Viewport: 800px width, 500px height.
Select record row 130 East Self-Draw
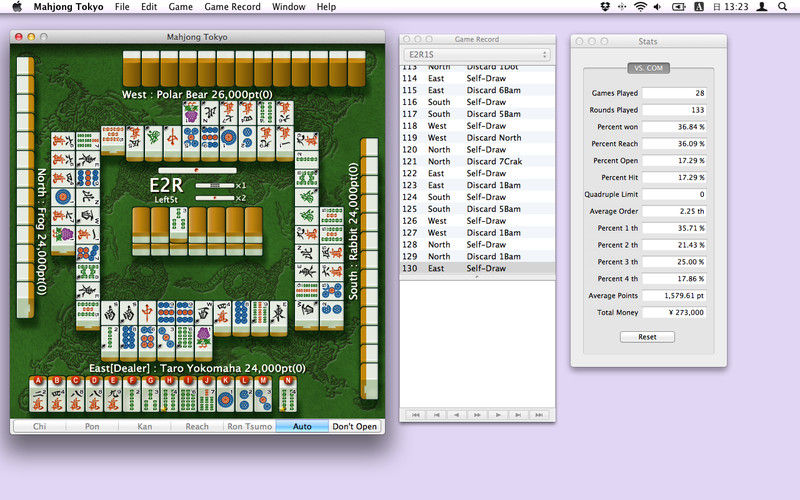coord(477,268)
